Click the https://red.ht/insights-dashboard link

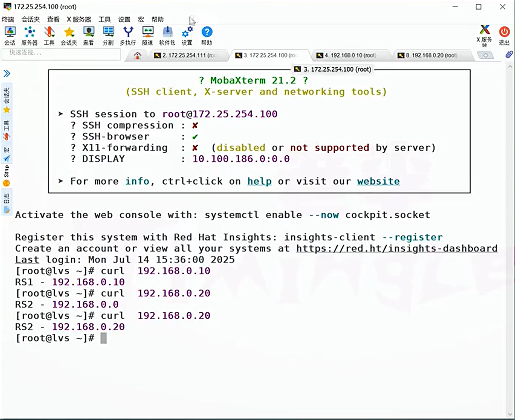click(x=397, y=248)
